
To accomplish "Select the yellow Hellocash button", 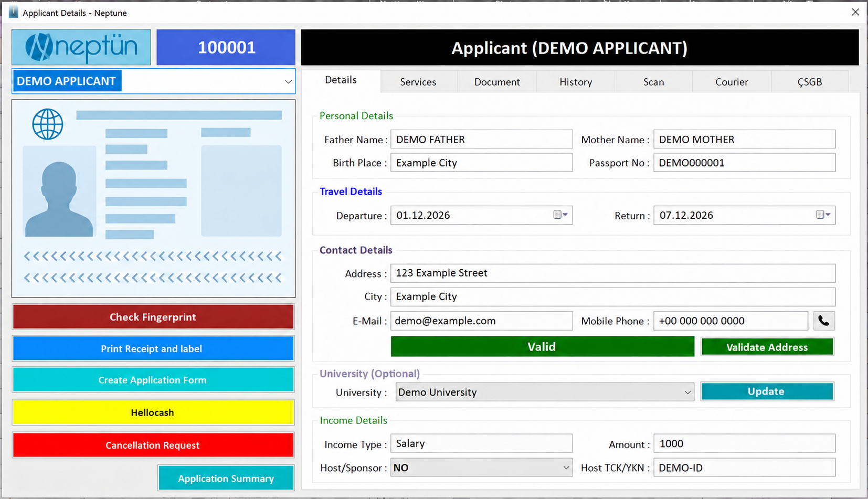I will (x=153, y=412).
